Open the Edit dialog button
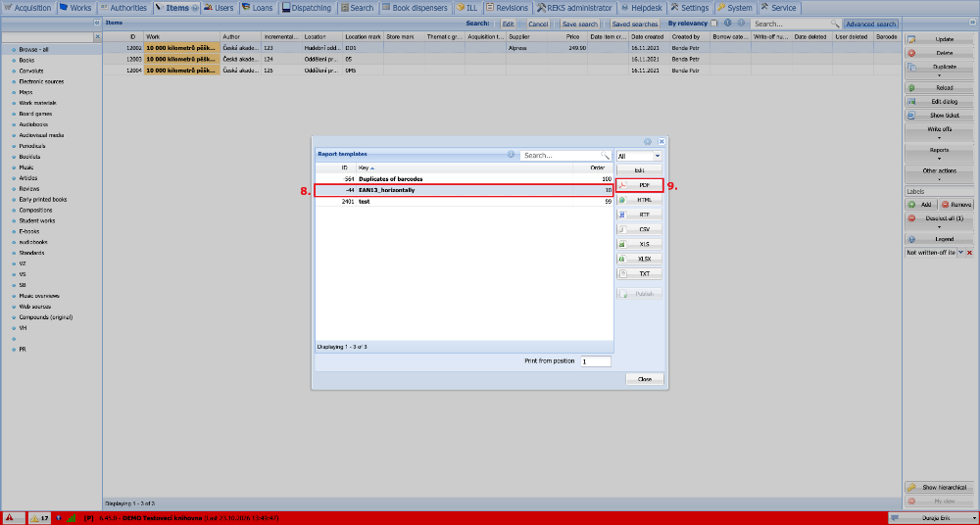980x525 pixels. [x=940, y=102]
